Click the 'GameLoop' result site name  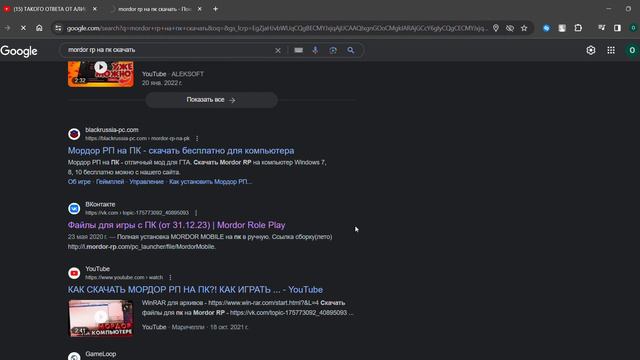[x=101, y=354]
